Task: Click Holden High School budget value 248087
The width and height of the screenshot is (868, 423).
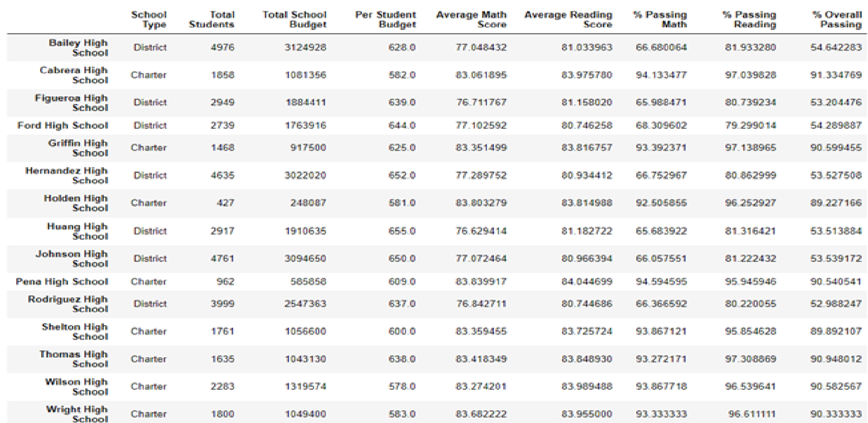Action: click(x=308, y=203)
